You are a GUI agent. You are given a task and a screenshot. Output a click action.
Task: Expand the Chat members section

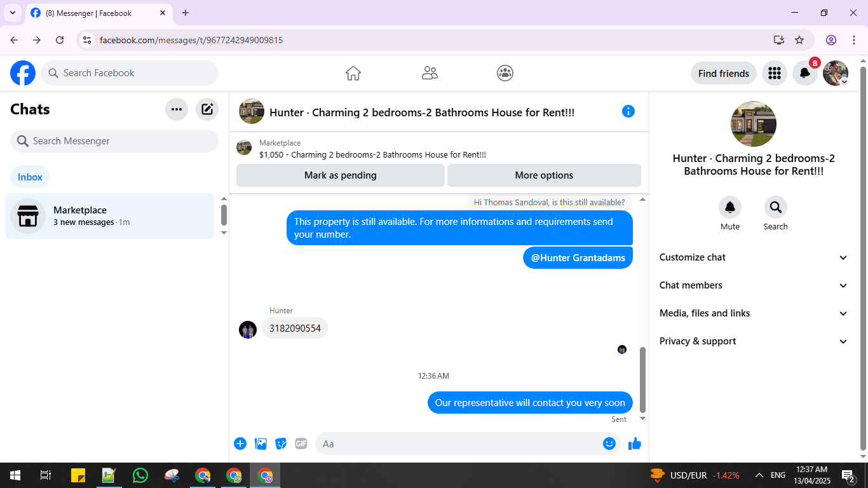[x=754, y=285]
